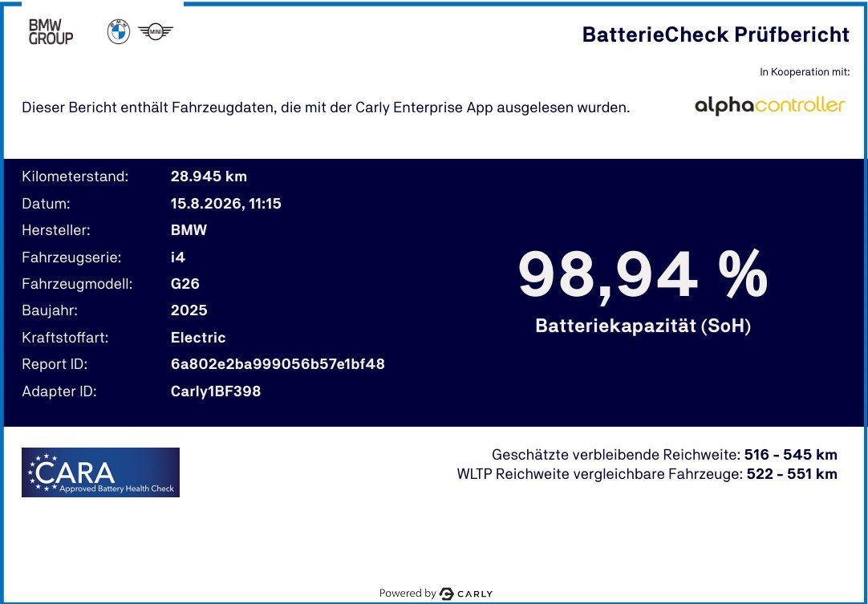This screenshot has width=868, height=604.
Task: Click the Adapter ID label
Action: [x=59, y=391]
